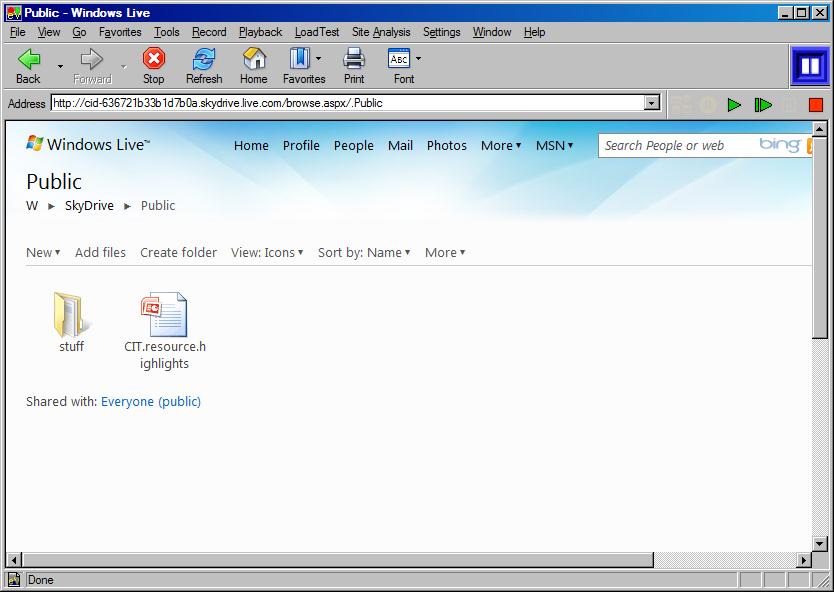Click the status bar page icon
Image resolution: width=834 pixels, height=592 pixels.
point(14,580)
